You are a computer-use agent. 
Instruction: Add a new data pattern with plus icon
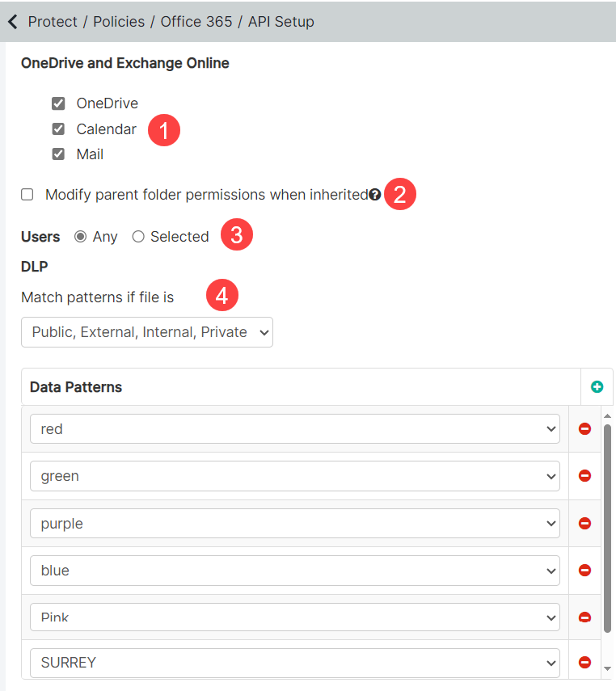[x=597, y=387]
